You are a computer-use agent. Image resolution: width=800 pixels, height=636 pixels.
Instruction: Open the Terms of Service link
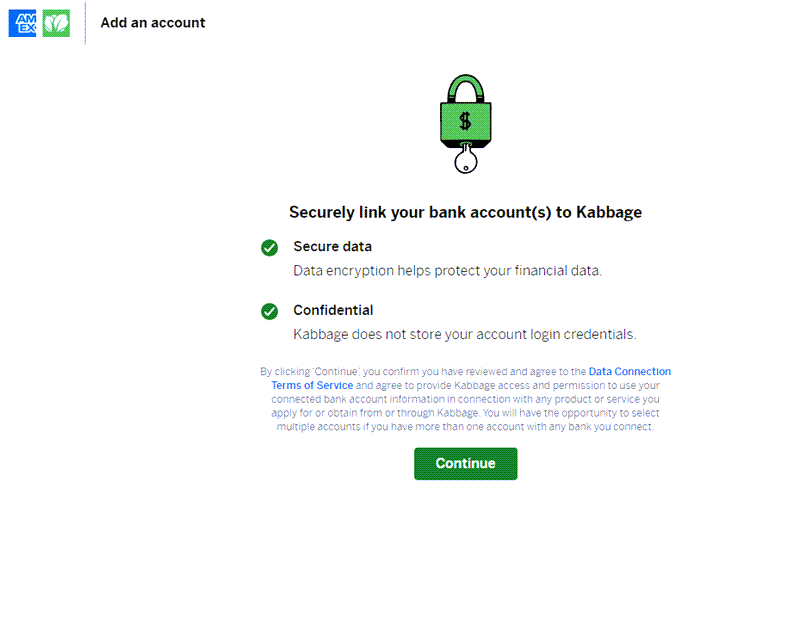click(x=312, y=385)
